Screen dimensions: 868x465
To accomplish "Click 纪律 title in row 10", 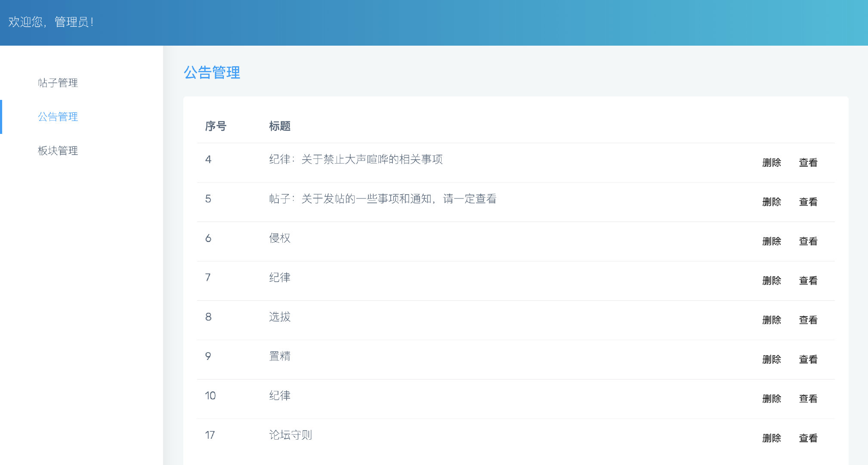I will click(280, 396).
